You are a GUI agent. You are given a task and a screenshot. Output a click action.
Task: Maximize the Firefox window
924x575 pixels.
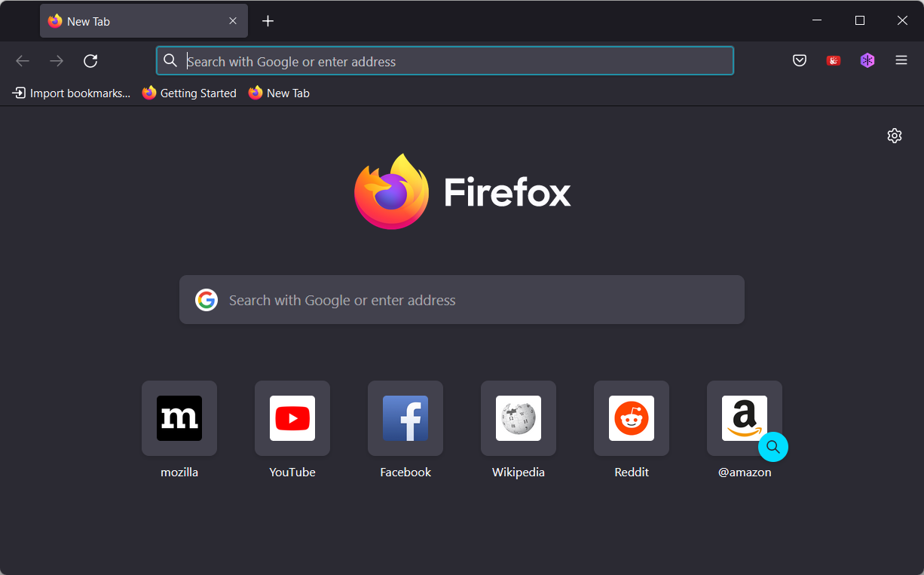(x=860, y=21)
